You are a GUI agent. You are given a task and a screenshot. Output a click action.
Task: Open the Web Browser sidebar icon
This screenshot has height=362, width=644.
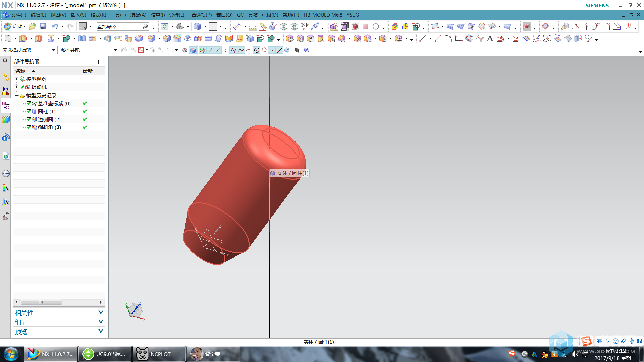(x=6, y=156)
